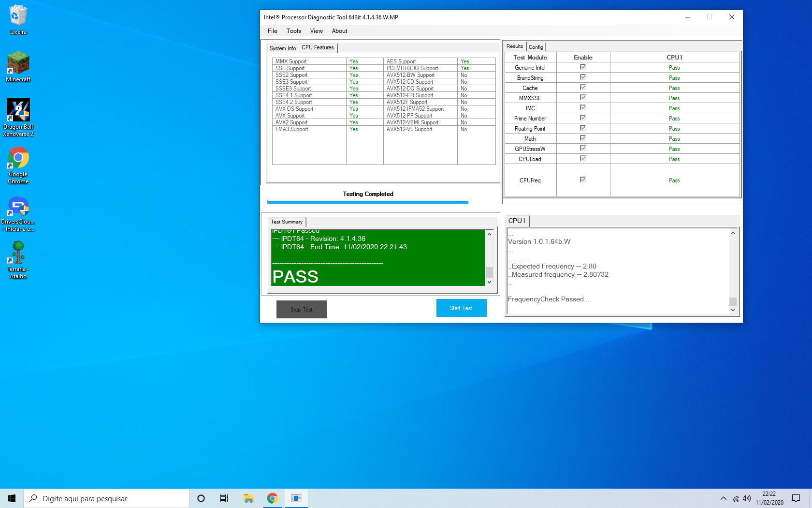The width and height of the screenshot is (812, 508).
Task: Select the Terraria Atalho shortcut
Action: pyautogui.click(x=18, y=260)
